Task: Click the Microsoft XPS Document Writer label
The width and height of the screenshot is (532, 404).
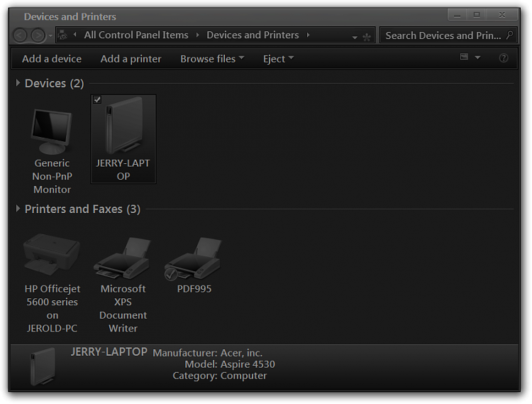Action: [x=123, y=308]
